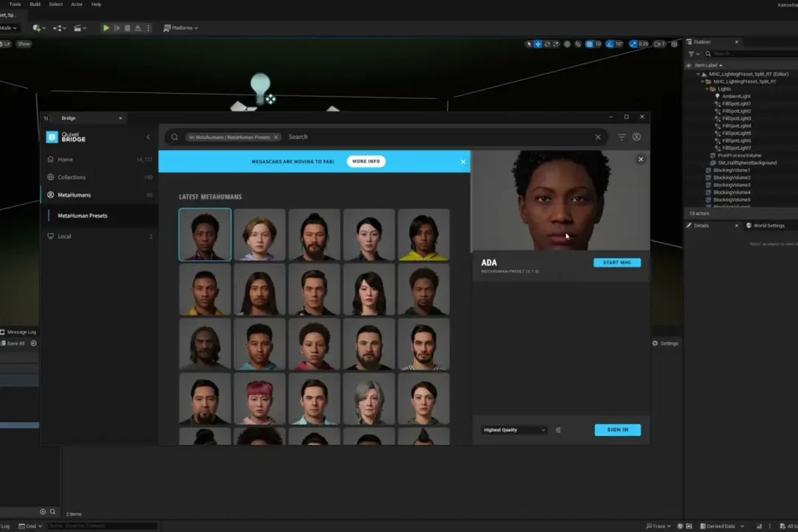
Task: Open the Build menu
Action: pyautogui.click(x=35, y=4)
